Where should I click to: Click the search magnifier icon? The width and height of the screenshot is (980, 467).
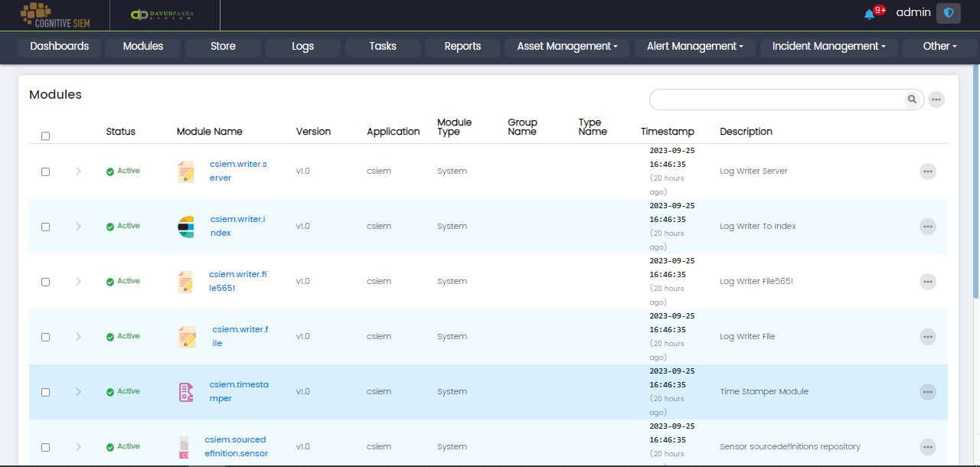pyautogui.click(x=912, y=100)
